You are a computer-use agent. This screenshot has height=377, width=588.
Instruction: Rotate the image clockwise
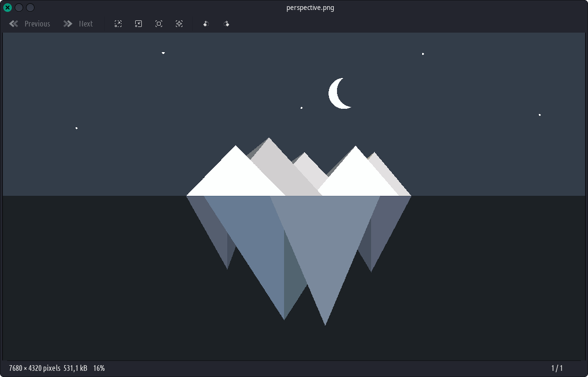click(x=226, y=24)
